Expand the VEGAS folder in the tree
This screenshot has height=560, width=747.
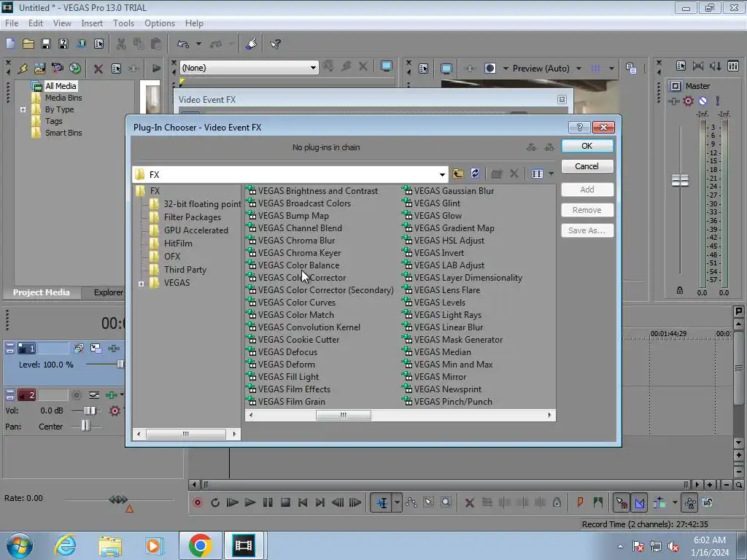pos(141,284)
